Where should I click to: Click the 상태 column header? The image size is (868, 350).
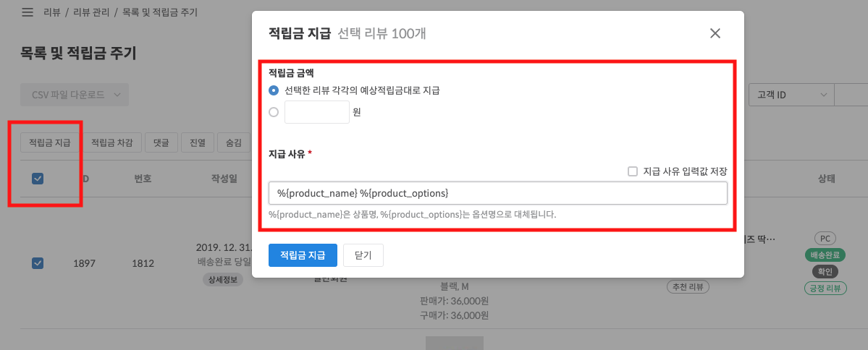coord(827,179)
